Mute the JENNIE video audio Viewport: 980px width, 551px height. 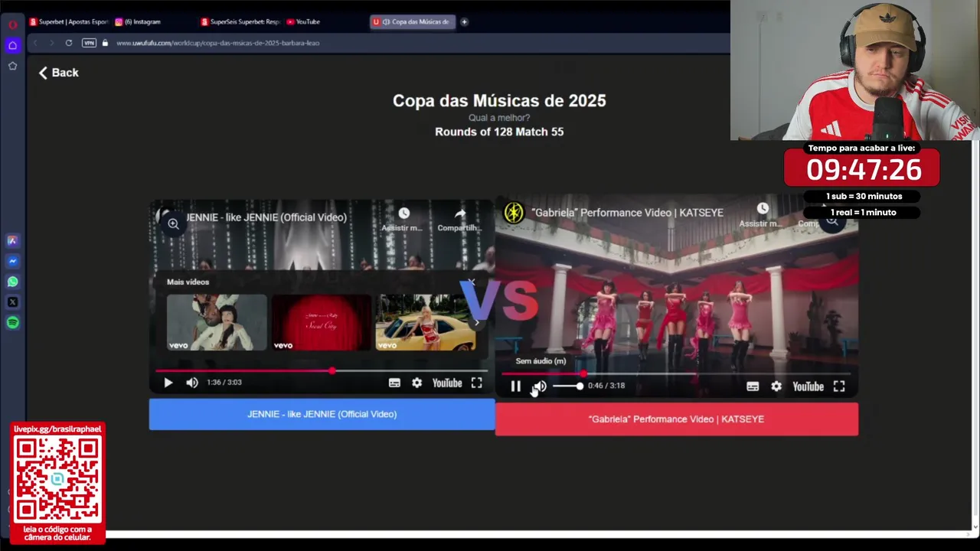pyautogui.click(x=192, y=383)
